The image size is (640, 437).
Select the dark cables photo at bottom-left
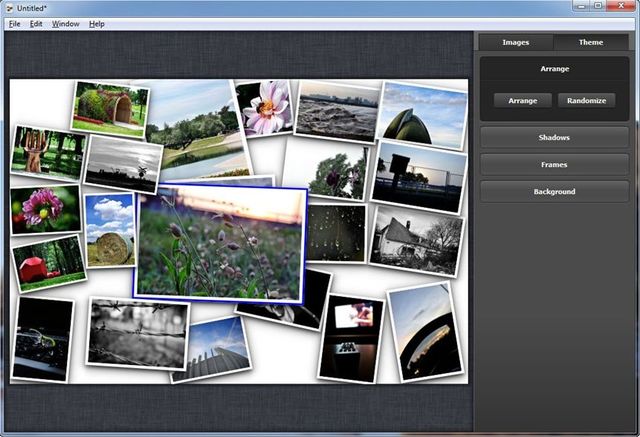pyautogui.click(x=42, y=339)
